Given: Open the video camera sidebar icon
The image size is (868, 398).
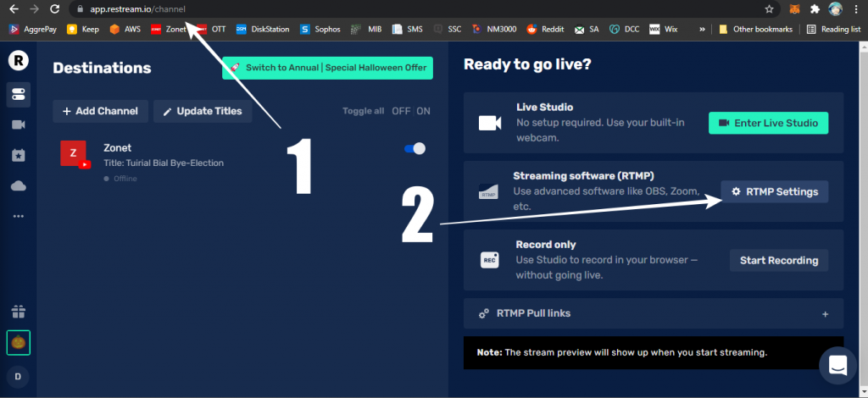Looking at the screenshot, I should [x=19, y=124].
